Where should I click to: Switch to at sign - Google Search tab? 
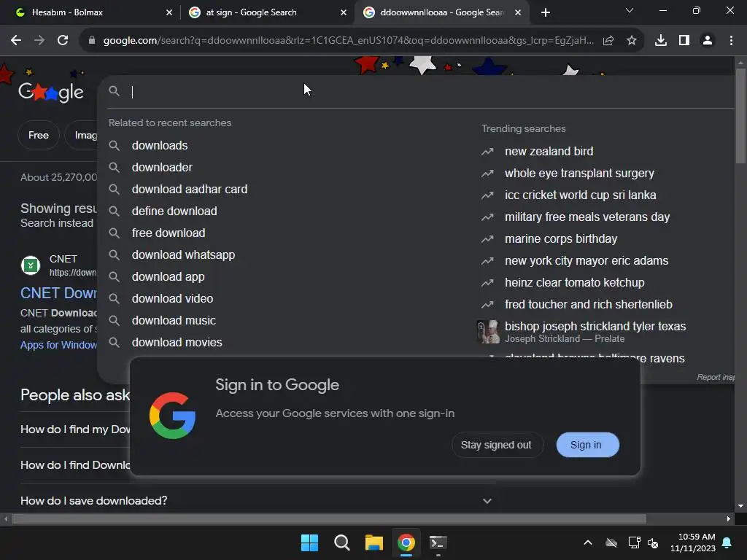click(x=267, y=12)
